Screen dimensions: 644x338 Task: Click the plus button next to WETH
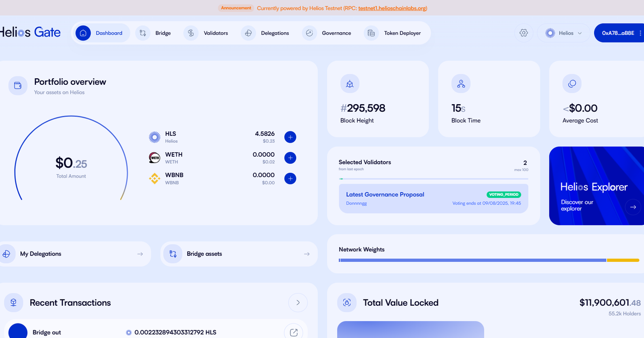point(290,158)
